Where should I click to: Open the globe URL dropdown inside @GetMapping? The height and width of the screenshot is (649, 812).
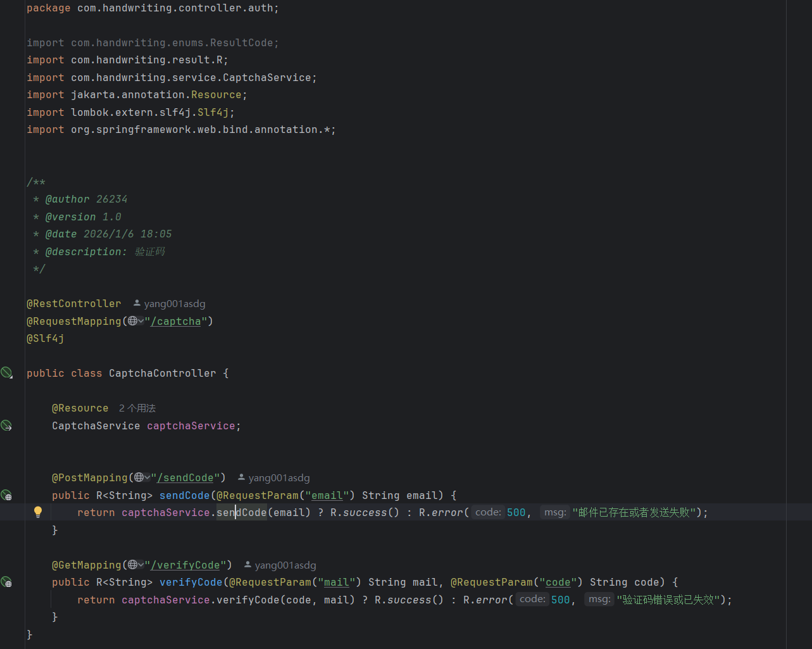click(135, 565)
